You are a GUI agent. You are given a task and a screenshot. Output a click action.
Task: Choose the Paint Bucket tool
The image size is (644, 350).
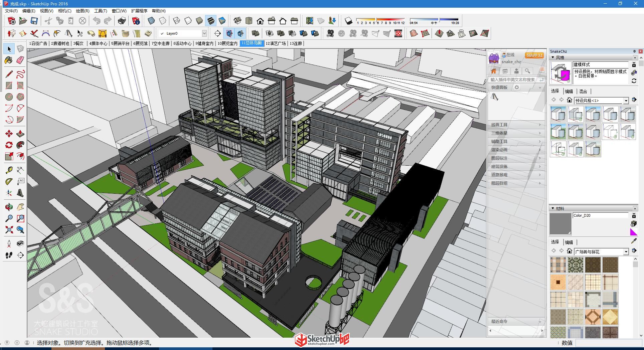(9, 60)
